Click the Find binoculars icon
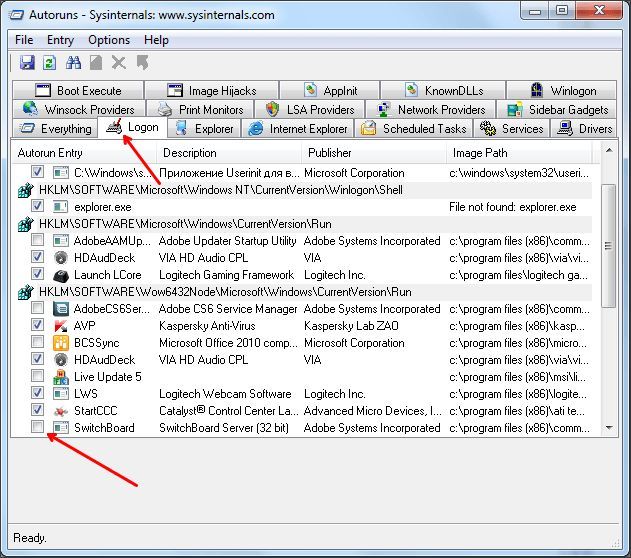 click(x=73, y=62)
